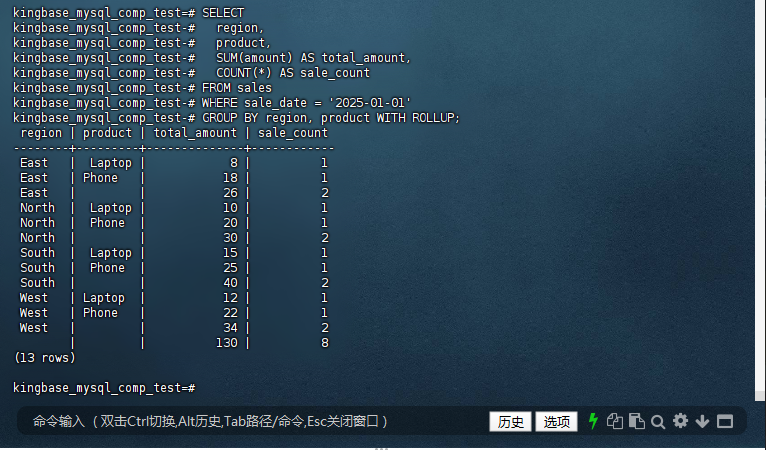Click the empty kingbase_mysql_comp_test=# prompt line

104,388
